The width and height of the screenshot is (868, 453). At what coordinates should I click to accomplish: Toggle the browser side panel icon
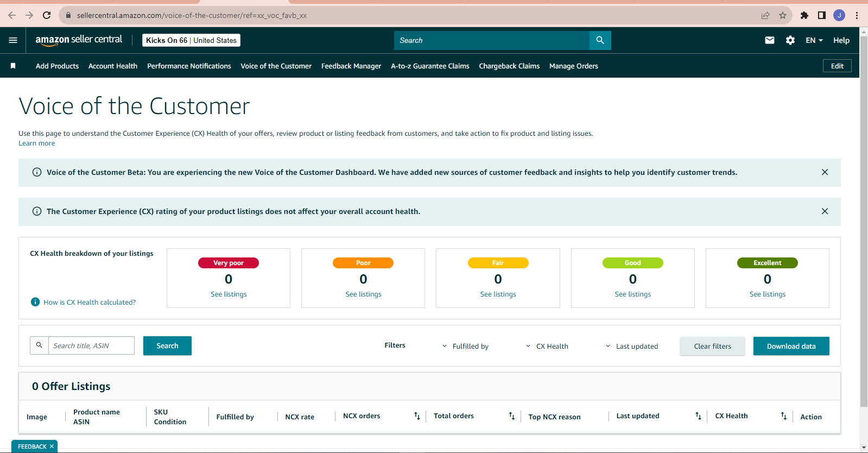click(x=822, y=15)
